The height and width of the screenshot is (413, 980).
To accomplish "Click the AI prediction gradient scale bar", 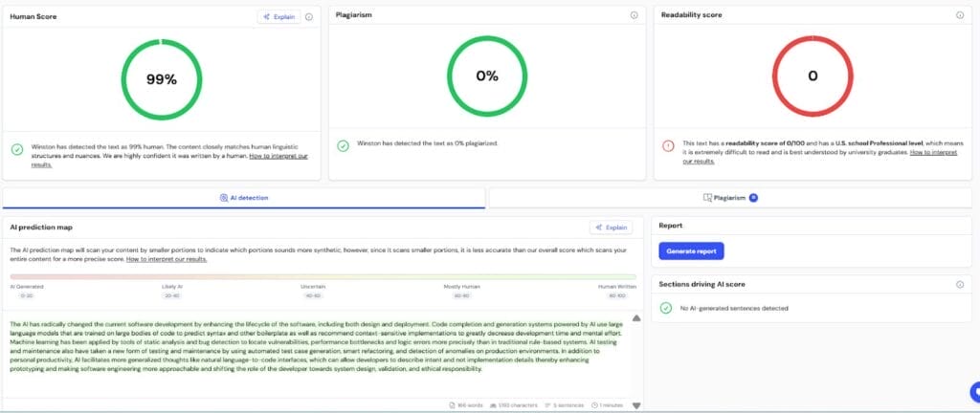I will (x=323, y=276).
